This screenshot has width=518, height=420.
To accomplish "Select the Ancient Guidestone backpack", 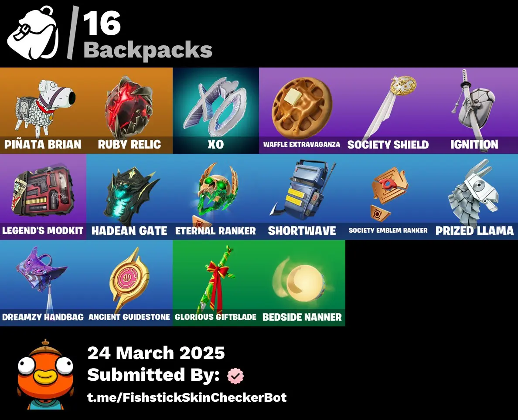I will 129,283.
